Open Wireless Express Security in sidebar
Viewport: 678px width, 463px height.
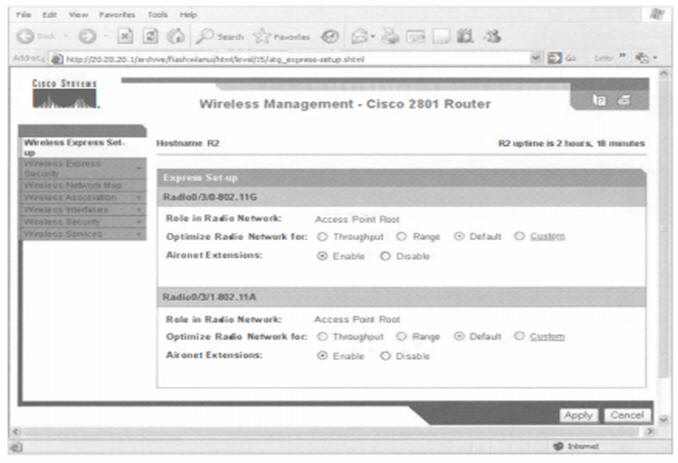(83, 168)
